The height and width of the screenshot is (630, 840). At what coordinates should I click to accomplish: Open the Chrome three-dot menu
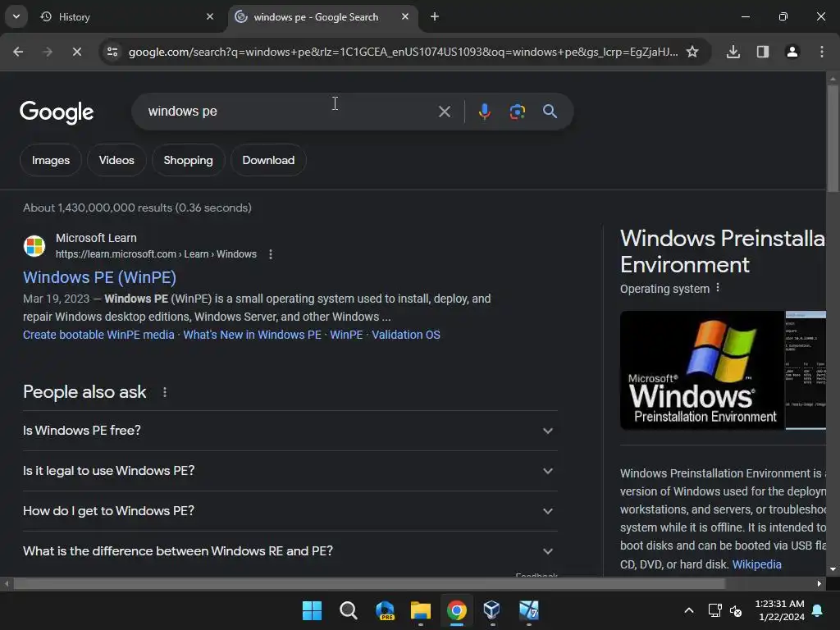821,52
